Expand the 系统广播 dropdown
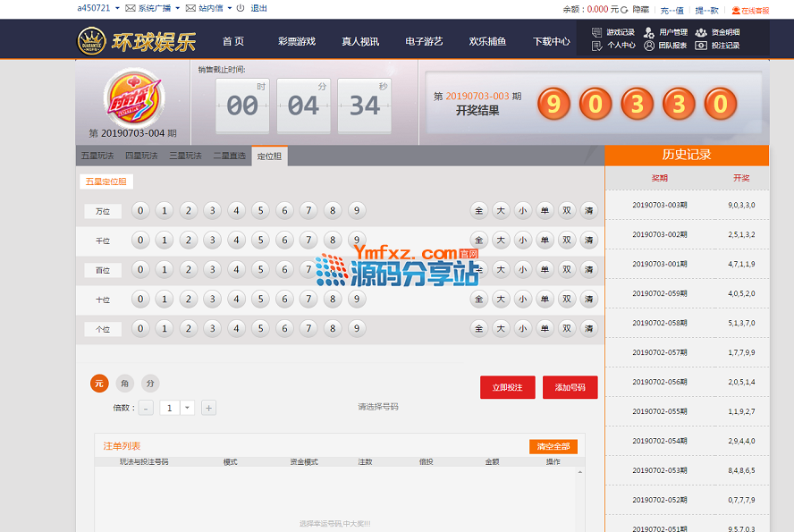This screenshot has width=794, height=532. pos(177,8)
